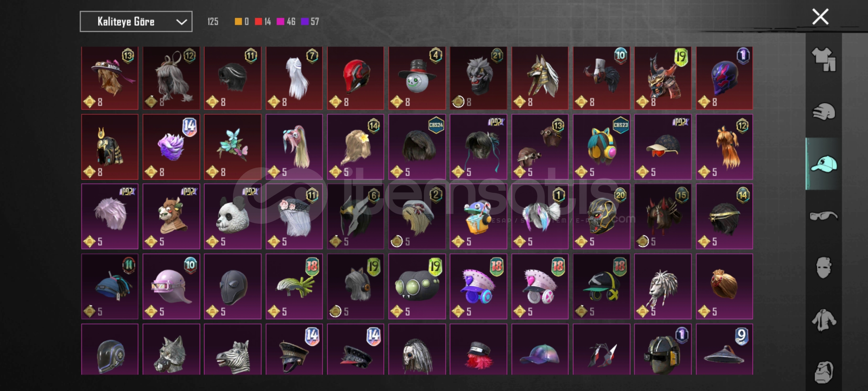The width and height of the screenshot is (868, 391).
Task: Select the face mask category icon
Action: [824, 268]
